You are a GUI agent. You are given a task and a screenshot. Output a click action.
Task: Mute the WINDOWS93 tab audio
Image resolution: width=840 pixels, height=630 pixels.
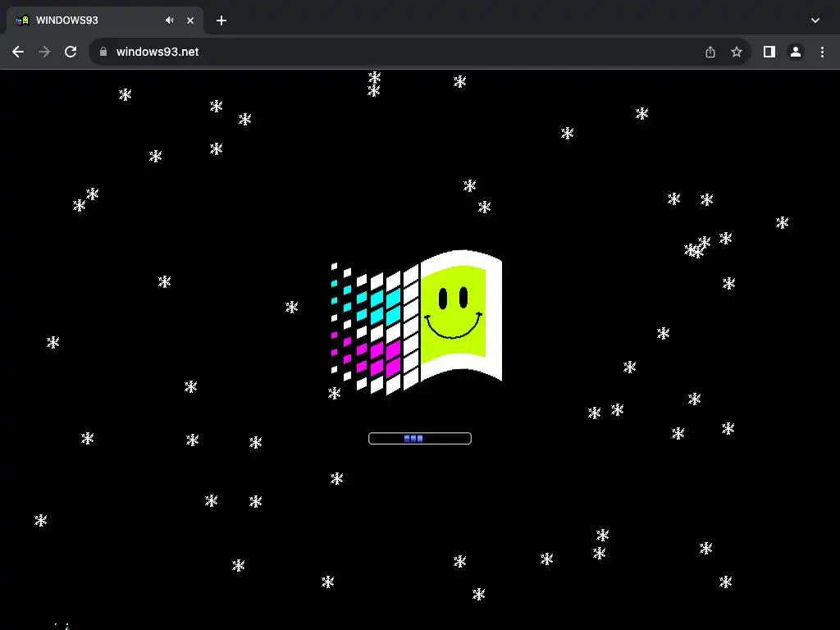tap(170, 21)
